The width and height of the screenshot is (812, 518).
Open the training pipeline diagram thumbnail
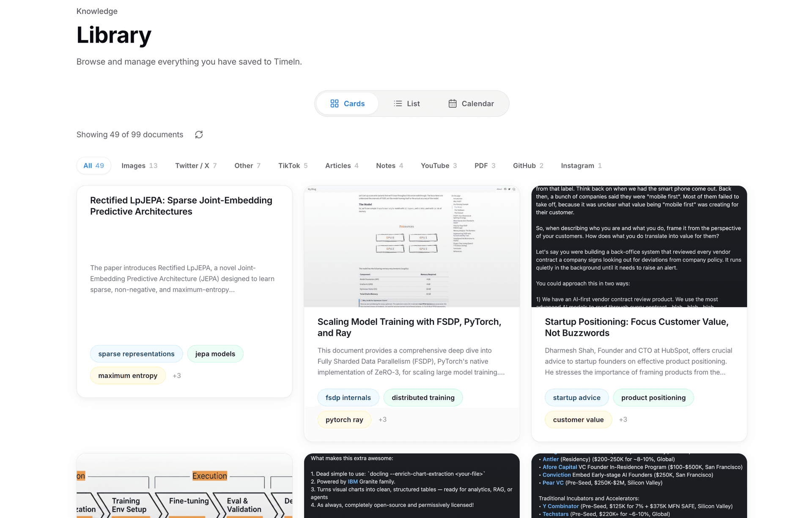(184, 486)
